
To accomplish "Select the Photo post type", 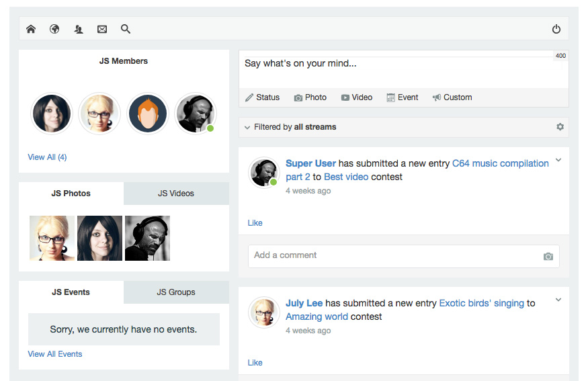I will tap(310, 97).
